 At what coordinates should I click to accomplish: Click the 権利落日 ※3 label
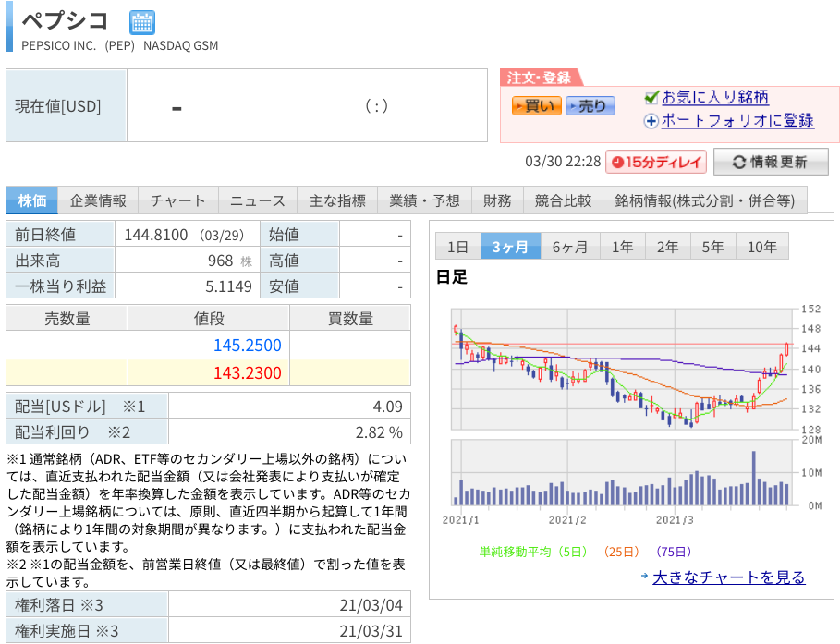[x=59, y=605]
